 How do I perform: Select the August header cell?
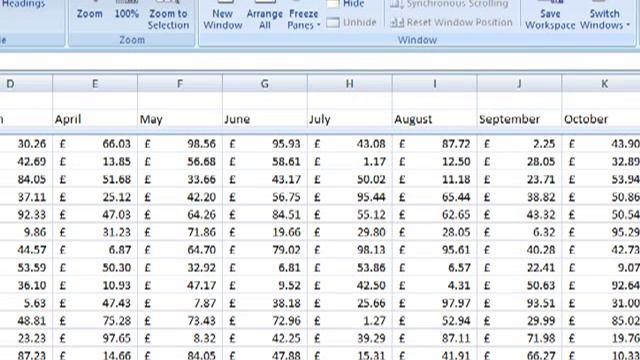pos(435,120)
